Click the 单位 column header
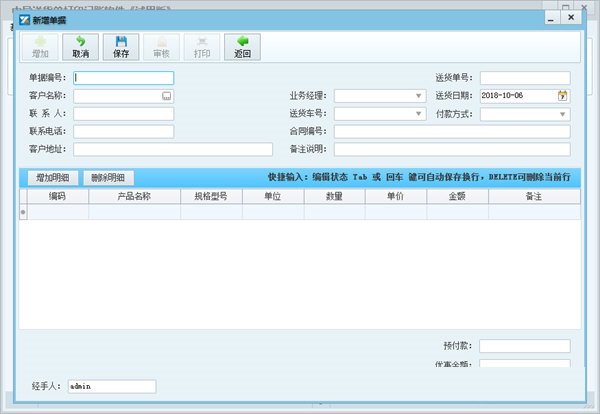Screen dimensions: 600x414 [x=273, y=196]
